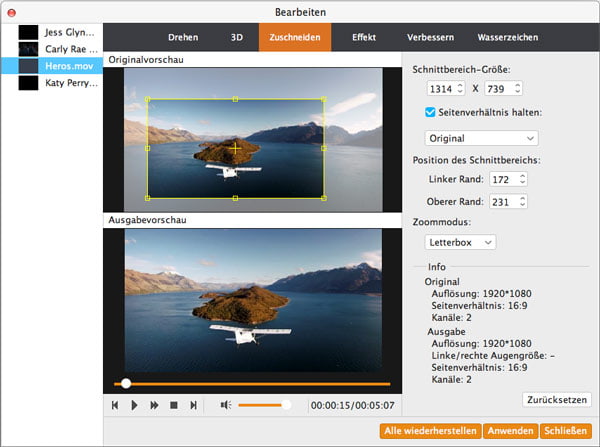Click the Oberer Rand stepper arrows
The image size is (600, 447).
[x=521, y=201]
